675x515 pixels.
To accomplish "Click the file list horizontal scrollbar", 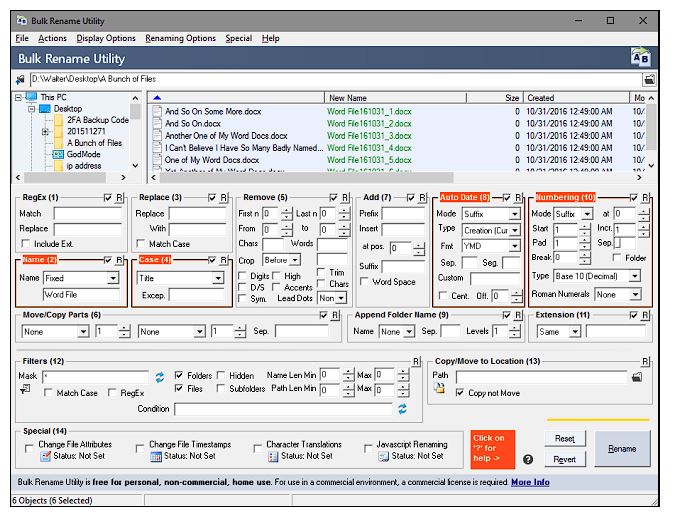I will coord(307,177).
